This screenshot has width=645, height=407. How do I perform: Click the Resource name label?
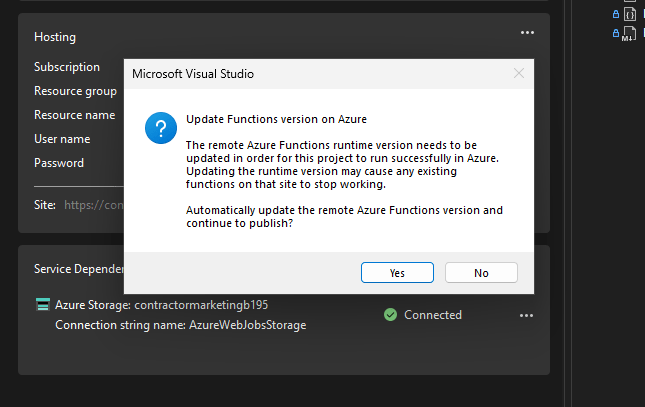click(x=74, y=115)
